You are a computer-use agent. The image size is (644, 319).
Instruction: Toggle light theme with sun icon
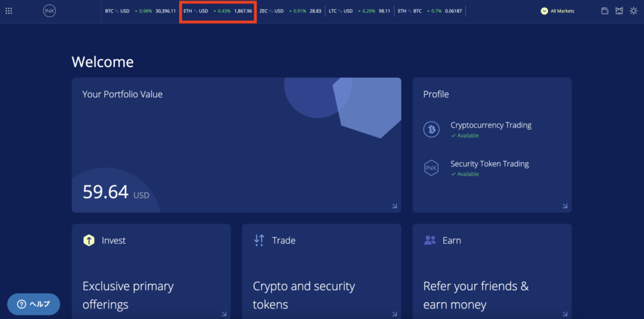[633, 11]
